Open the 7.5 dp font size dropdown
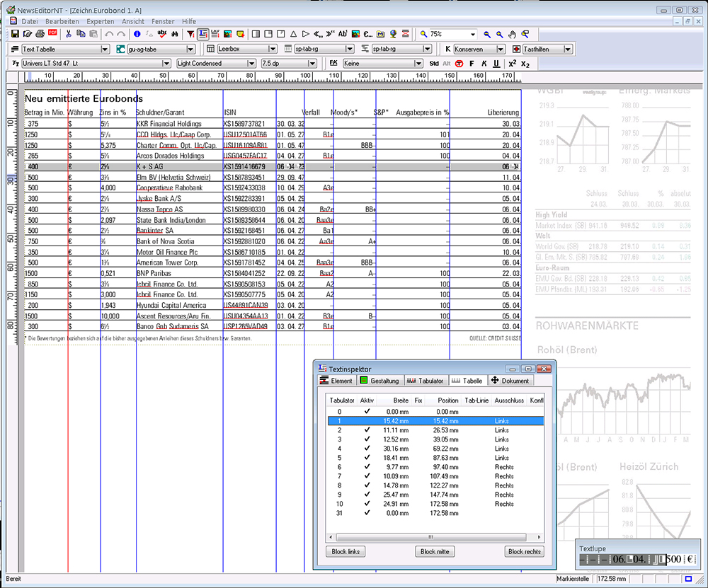The height and width of the screenshot is (588, 708). [312, 64]
